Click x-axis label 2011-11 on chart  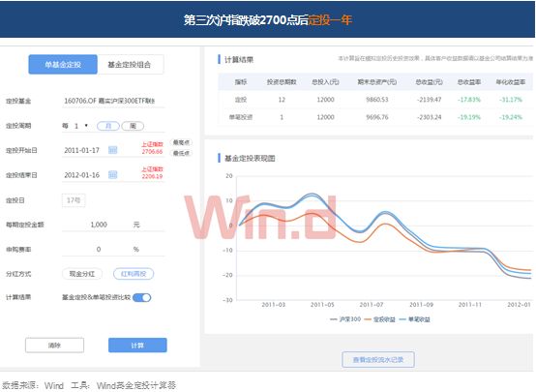click(x=469, y=305)
